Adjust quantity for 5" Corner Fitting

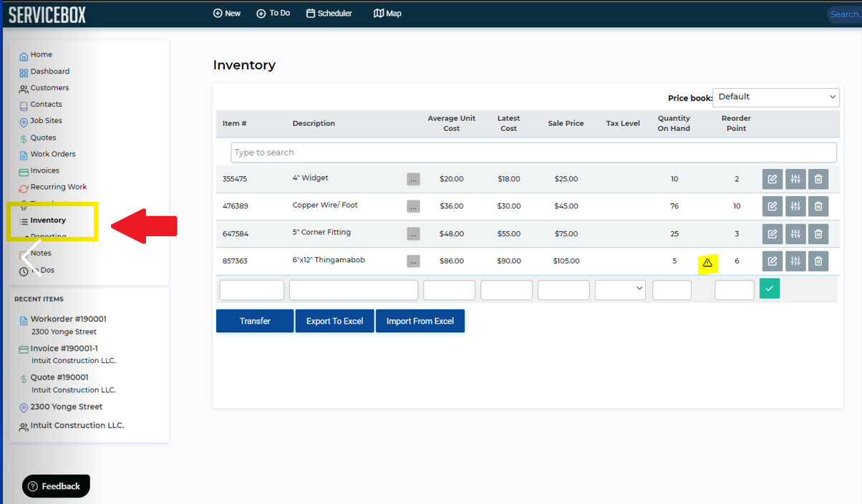pyautogui.click(x=795, y=233)
